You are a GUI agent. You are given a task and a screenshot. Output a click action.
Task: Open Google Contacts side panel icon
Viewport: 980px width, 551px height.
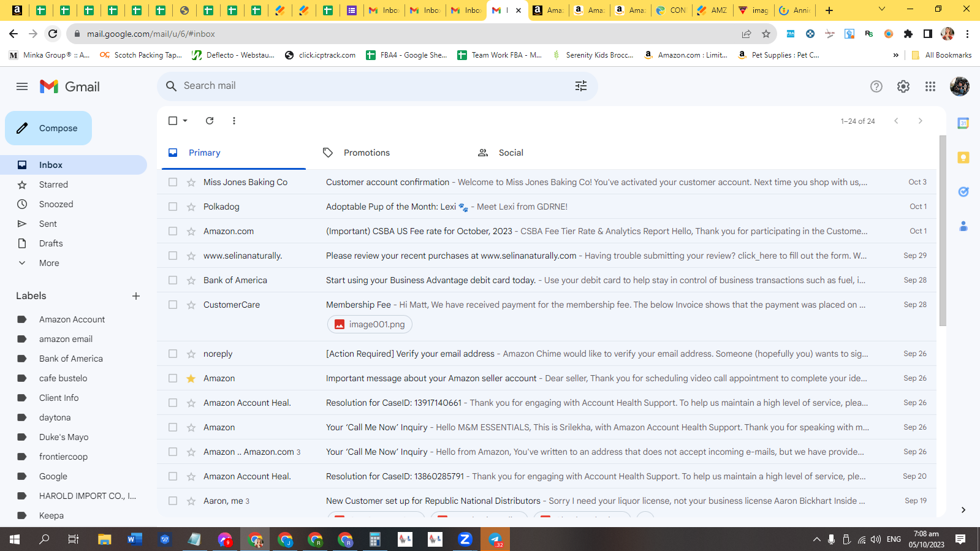[x=963, y=226]
